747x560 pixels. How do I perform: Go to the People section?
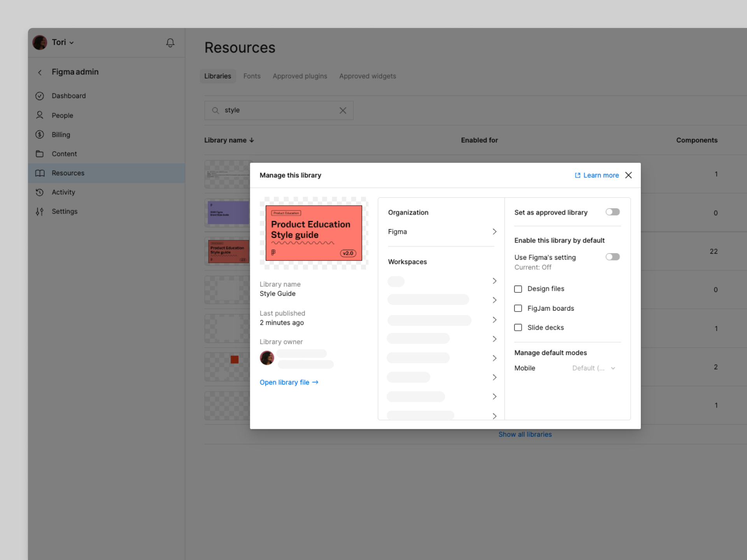pyautogui.click(x=62, y=115)
